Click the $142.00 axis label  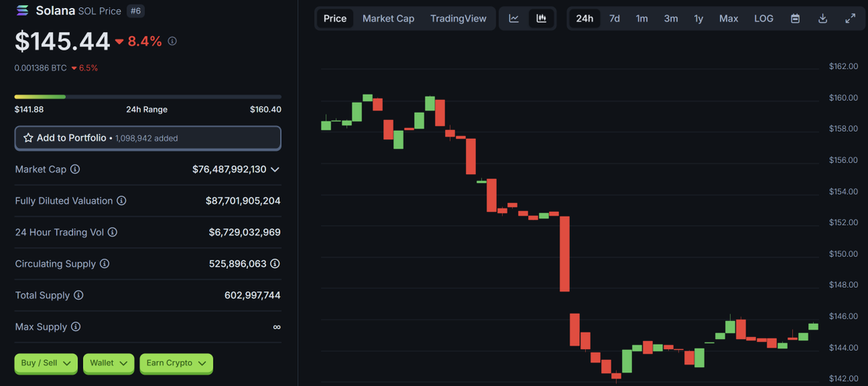point(843,379)
